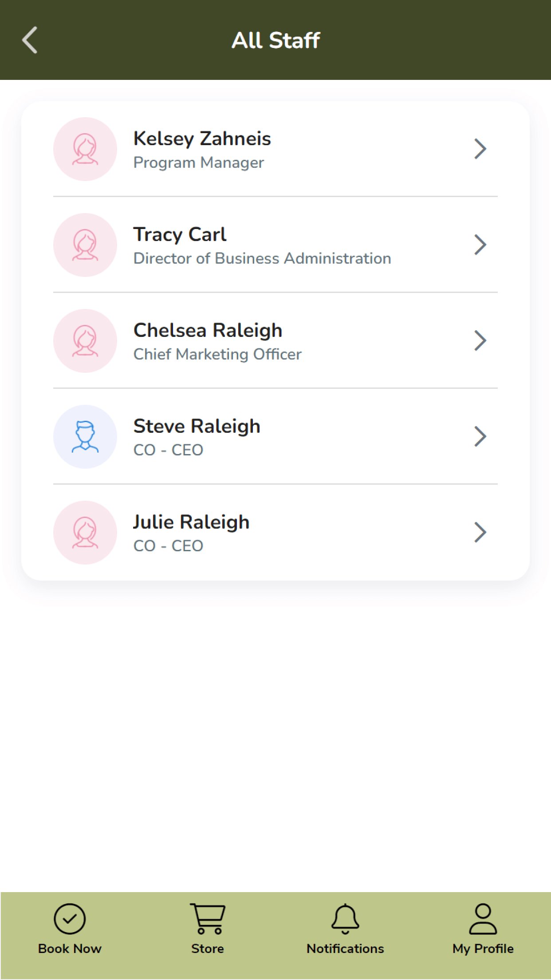Click Chelsea Raleigh's avatar icon

(85, 341)
